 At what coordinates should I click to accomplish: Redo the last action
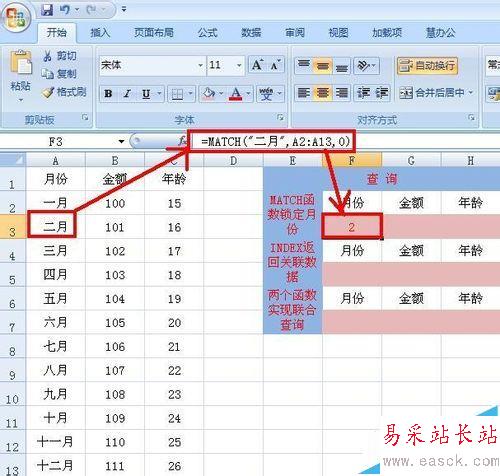[92, 10]
